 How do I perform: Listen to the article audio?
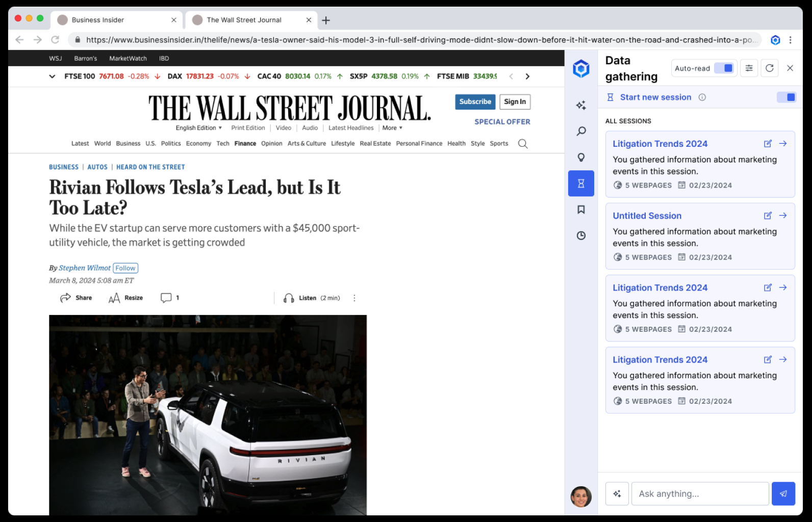click(x=312, y=298)
